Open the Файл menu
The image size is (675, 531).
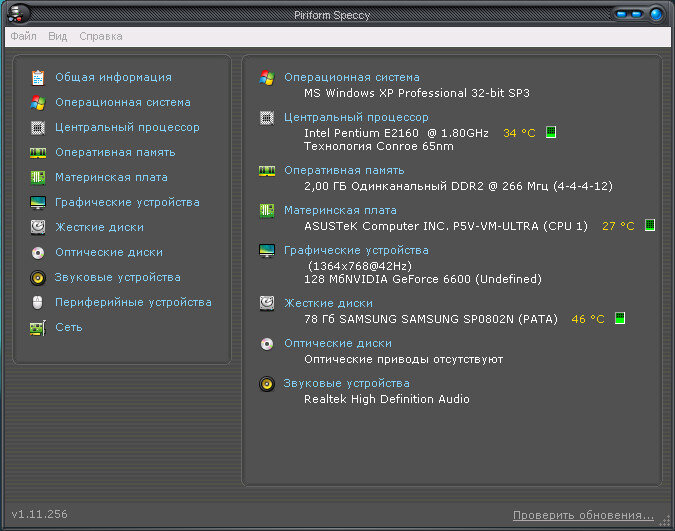(x=23, y=36)
